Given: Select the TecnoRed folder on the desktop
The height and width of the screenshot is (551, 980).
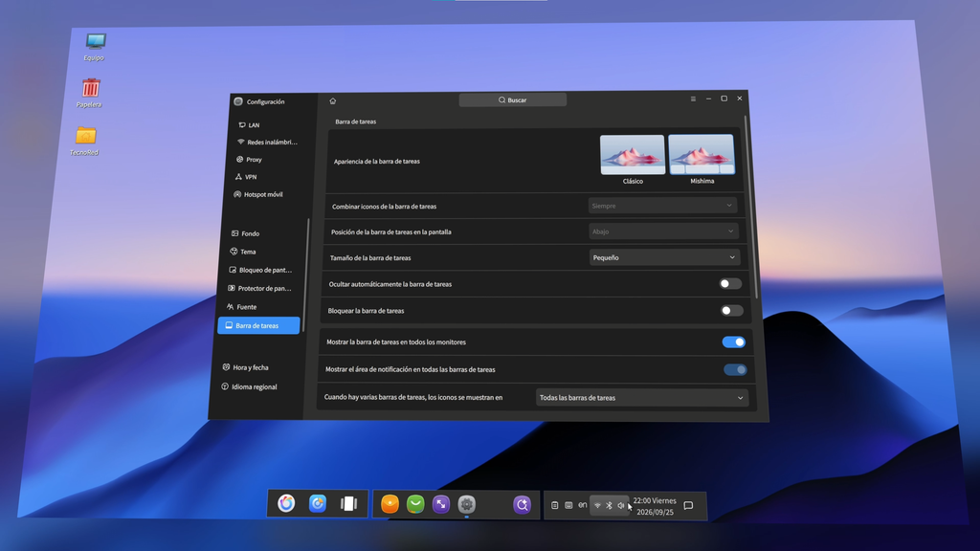Looking at the screenshot, I should 85,141.
